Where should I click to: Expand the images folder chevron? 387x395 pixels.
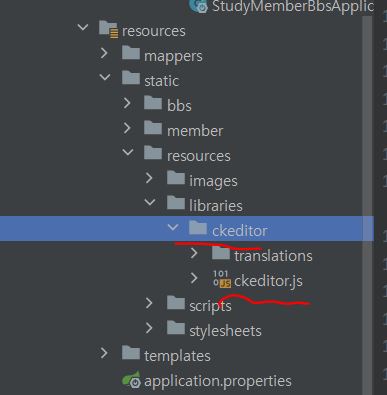pyautogui.click(x=149, y=178)
